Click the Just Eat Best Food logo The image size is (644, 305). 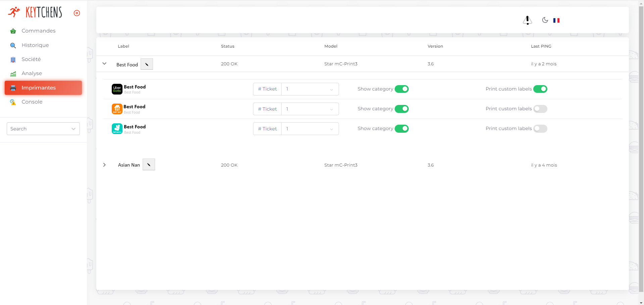pyautogui.click(x=117, y=109)
